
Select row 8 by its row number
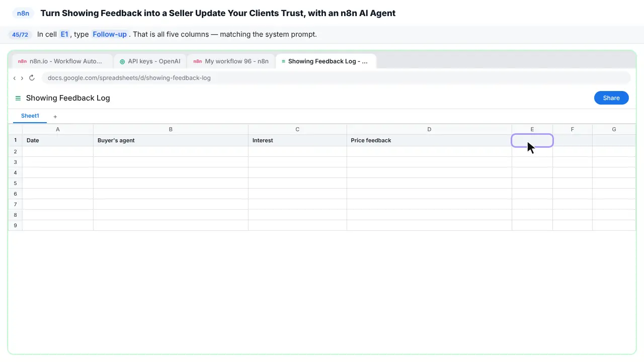click(15, 215)
